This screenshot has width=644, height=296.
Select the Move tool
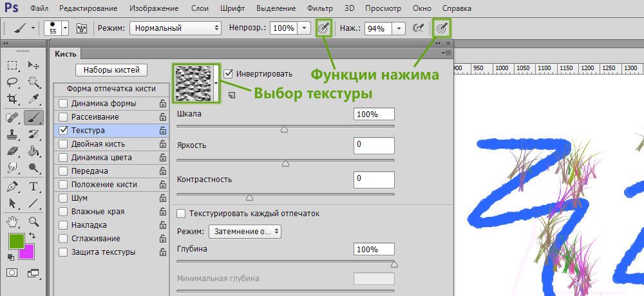[33, 66]
